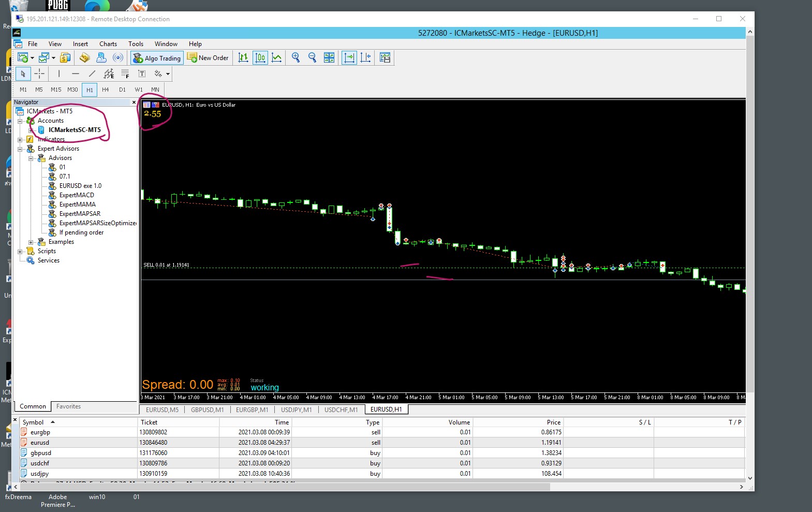812x512 pixels.
Task: Open the Profiles dropdown arrow
Action: tap(53, 57)
